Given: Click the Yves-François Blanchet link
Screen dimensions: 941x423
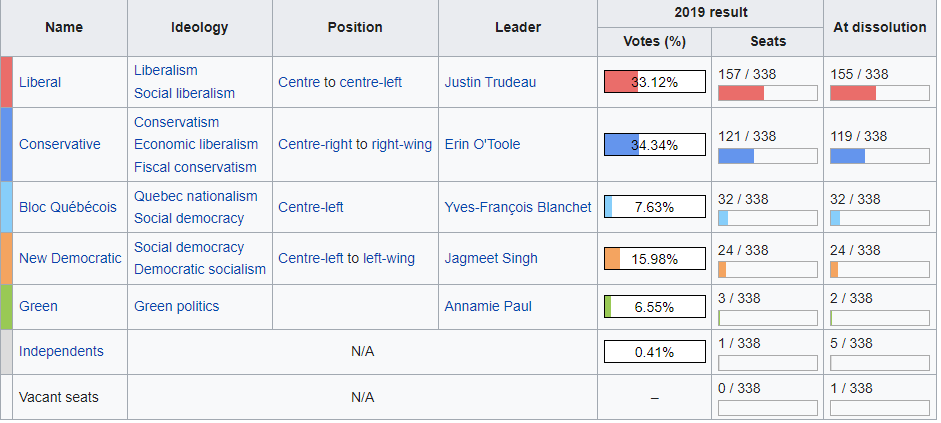Looking at the screenshot, I should click(518, 207).
